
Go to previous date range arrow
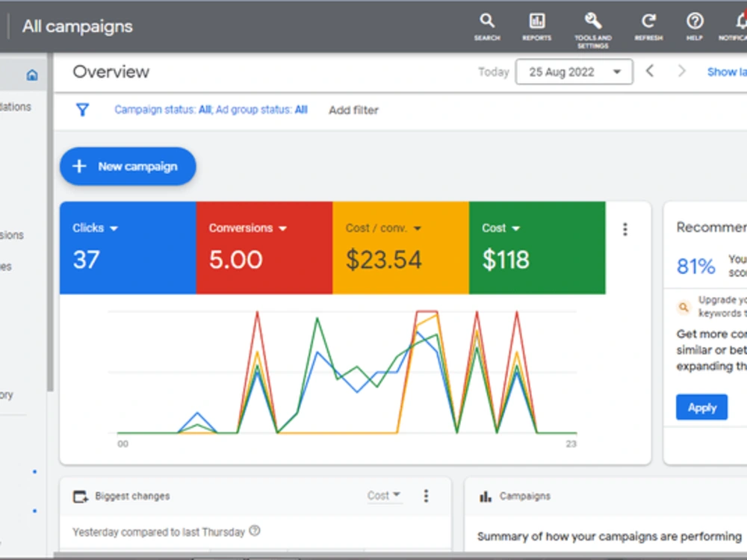pyautogui.click(x=650, y=72)
